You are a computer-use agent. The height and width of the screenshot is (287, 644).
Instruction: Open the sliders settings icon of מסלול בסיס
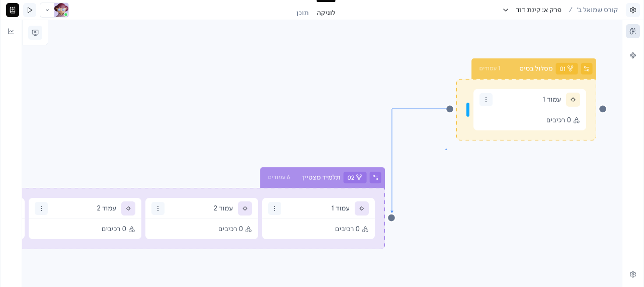pyautogui.click(x=587, y=68)
